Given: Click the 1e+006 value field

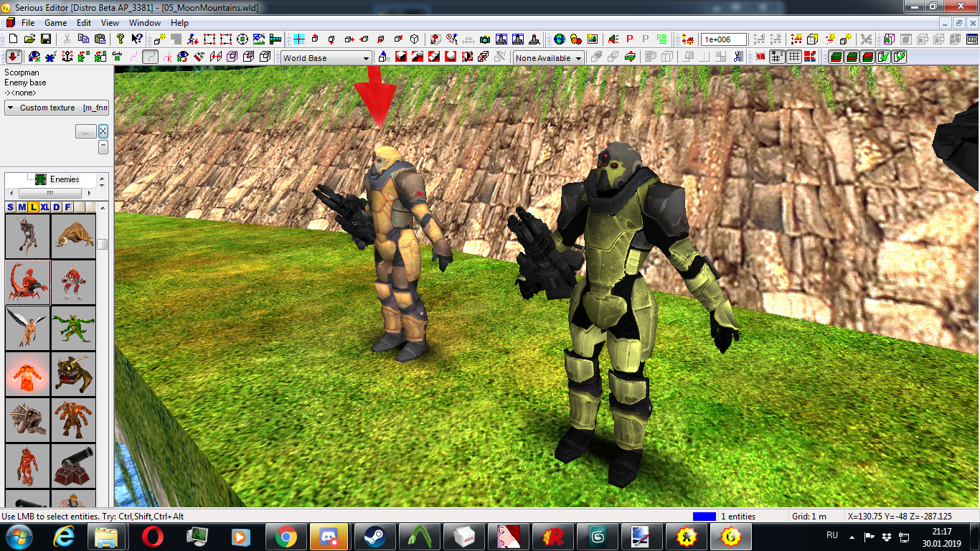Looking at the screenshot, I should (x=724, y=39).
